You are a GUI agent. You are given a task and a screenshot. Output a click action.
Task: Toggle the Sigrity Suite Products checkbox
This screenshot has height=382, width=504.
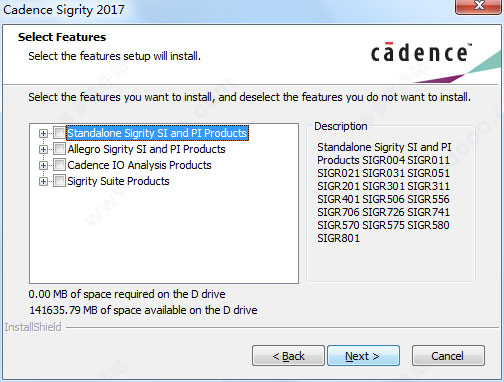[x=59, y=181]
